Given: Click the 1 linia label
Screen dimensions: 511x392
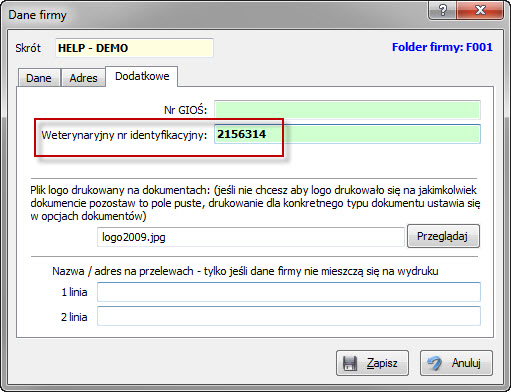Looking at the screenshot, I should [x=74, y=292].
